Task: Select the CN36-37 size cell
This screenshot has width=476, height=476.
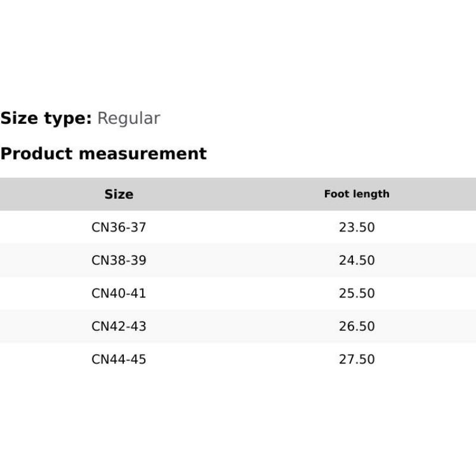Action: (119, 227)
